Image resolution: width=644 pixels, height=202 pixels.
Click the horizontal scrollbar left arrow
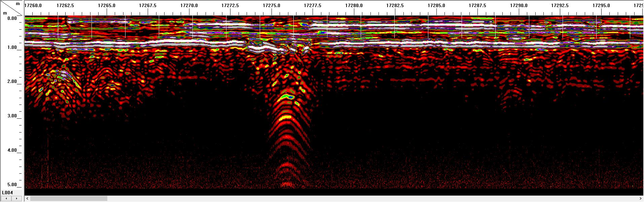click(x=27, y=199)
